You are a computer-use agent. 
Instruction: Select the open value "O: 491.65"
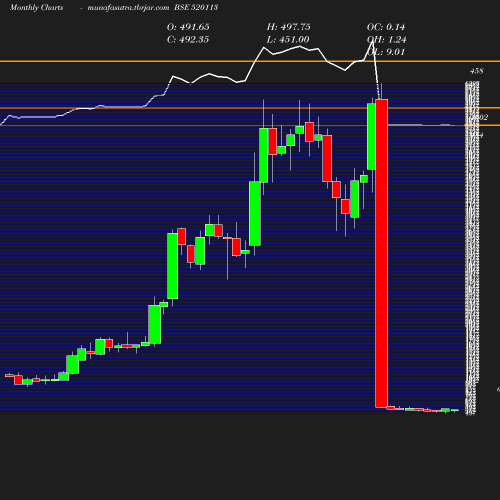[188, 27]
